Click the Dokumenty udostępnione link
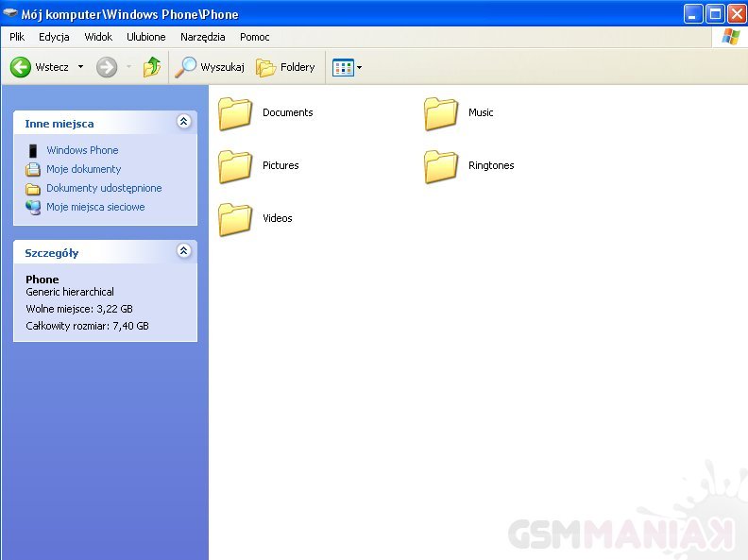The width and height of the screenshot is (748, 560). (x=104, y=188)
